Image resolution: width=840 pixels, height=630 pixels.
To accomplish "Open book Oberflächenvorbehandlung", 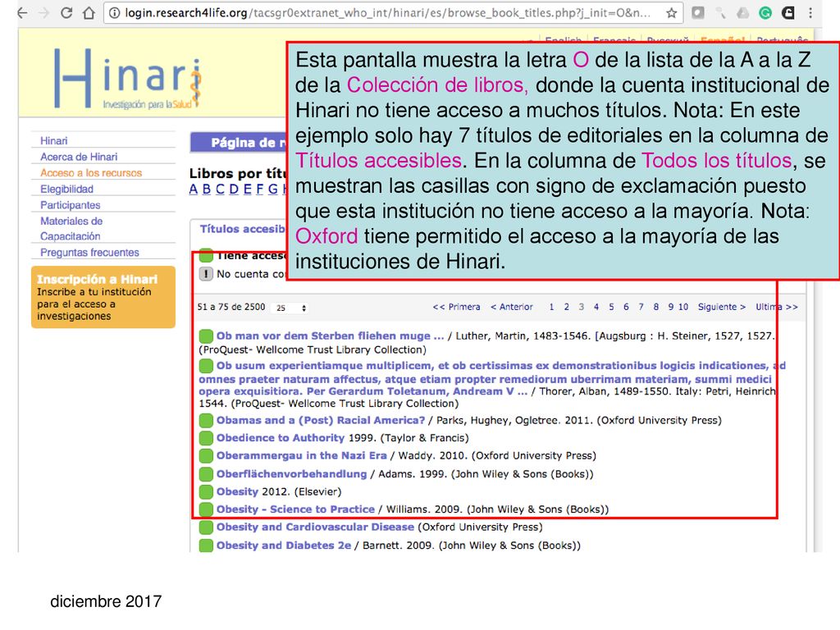I will coord(291,474).
